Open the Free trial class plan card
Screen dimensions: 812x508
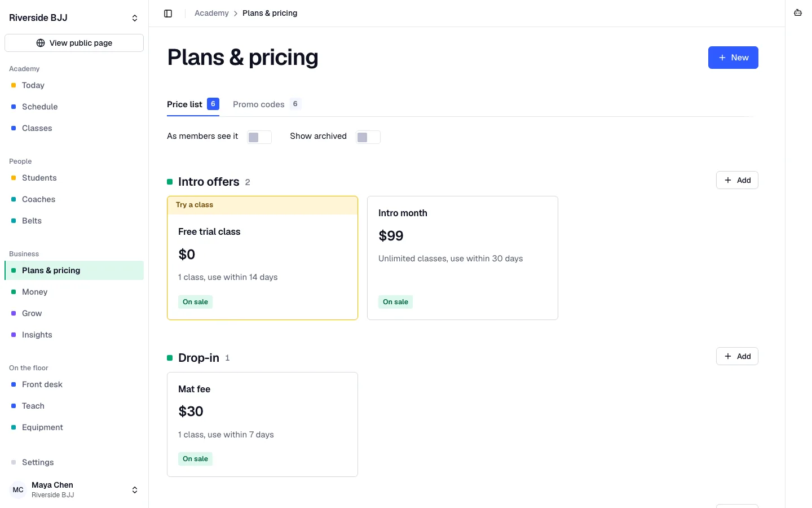262,258
